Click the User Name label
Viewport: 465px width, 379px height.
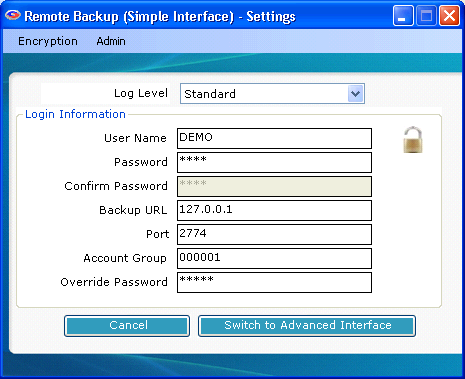[x=135, y=138]
